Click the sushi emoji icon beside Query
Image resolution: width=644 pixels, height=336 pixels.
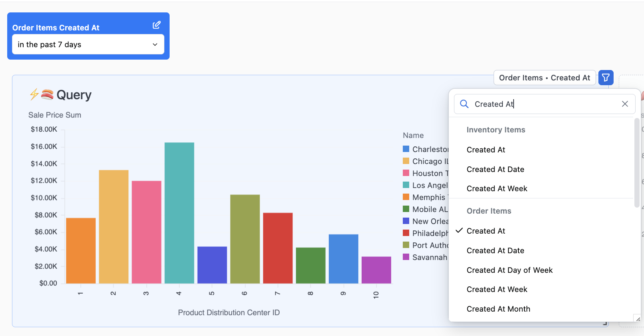click(x=47, y=95)
